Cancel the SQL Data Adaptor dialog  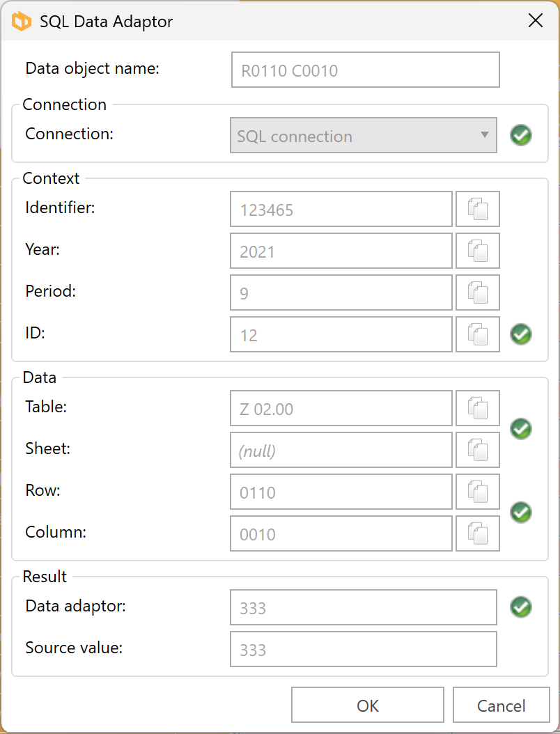[x=501, y=705]
